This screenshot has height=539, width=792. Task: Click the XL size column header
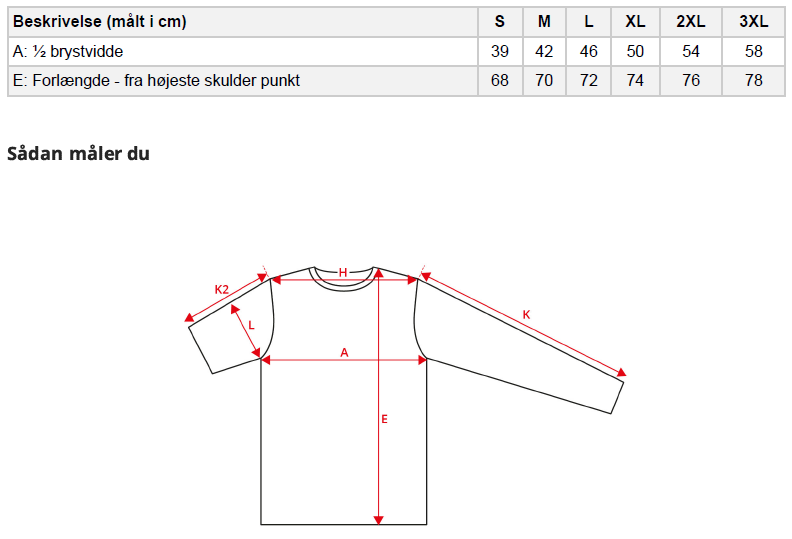[635, 22]
